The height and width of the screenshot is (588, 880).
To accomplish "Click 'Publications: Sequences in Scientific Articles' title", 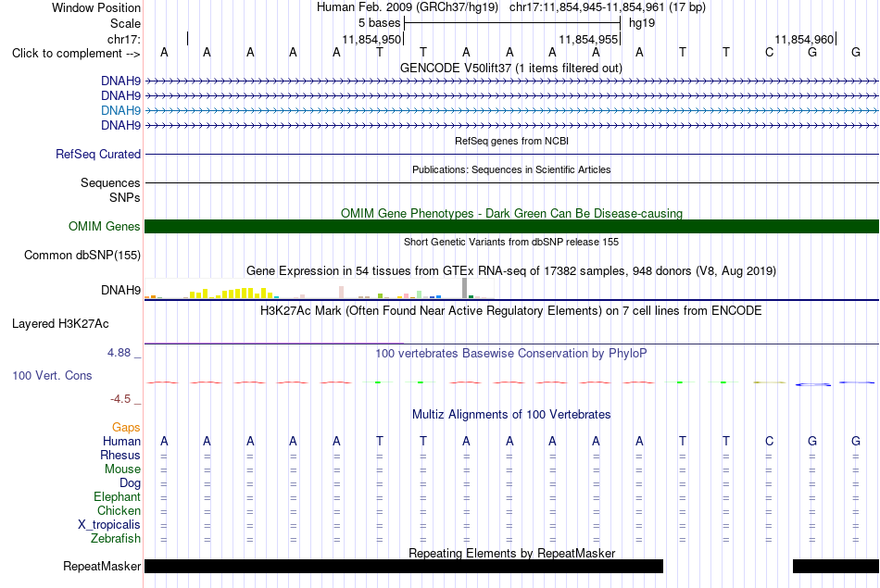I will [511, 169].
